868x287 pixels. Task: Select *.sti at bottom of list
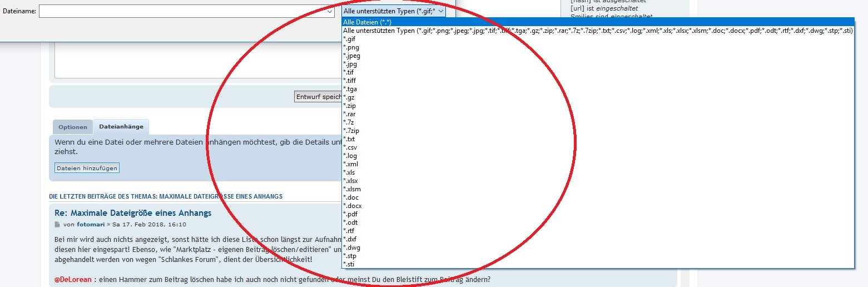(349, 264)
